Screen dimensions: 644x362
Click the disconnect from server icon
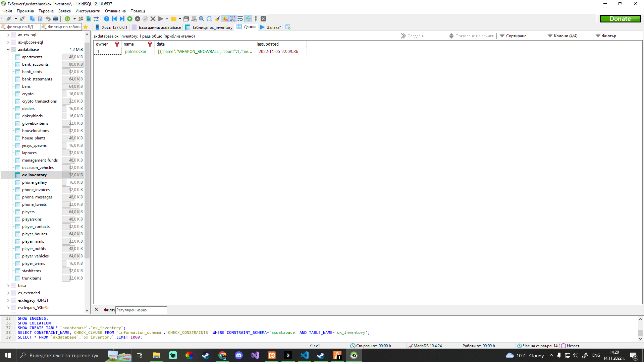pos(23,18)
